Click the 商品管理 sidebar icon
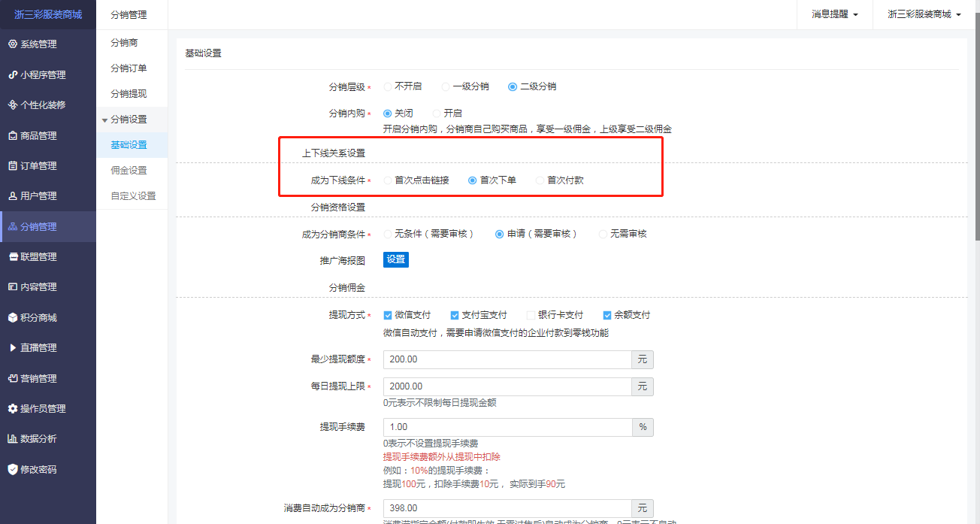The height and width of the screenshot is (524, 980). click(x=12, y=135)
